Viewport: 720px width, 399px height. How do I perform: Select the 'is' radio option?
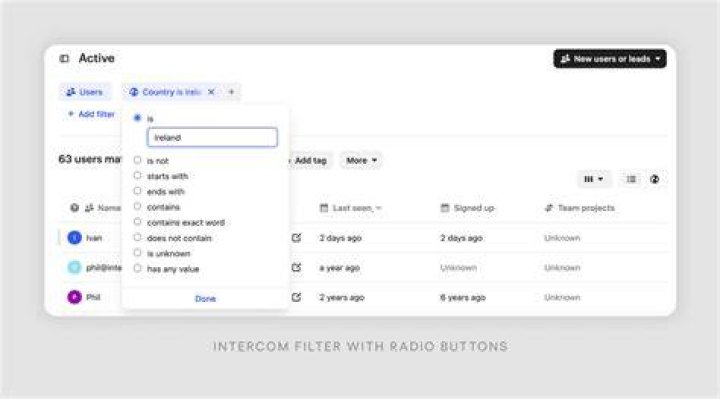coord(137,118)
